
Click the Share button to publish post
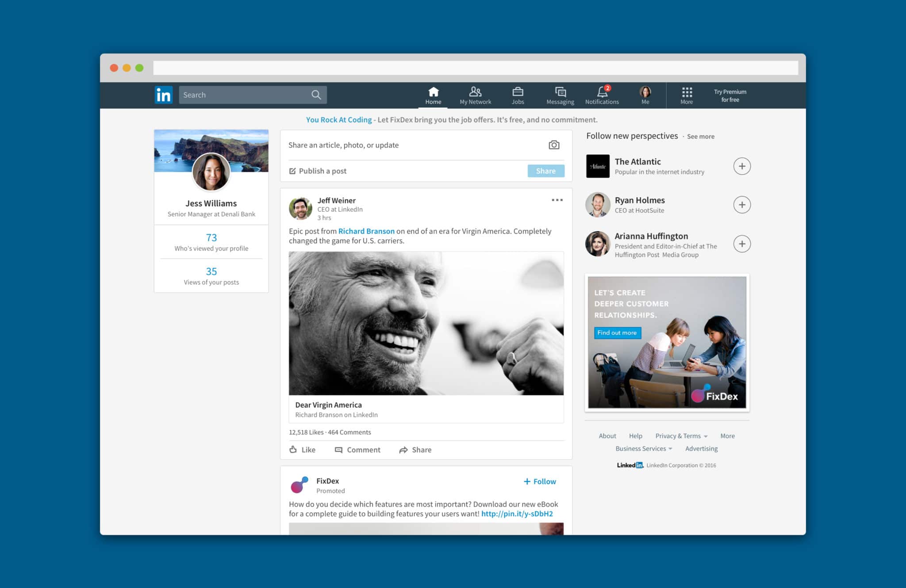tap(545, 171)
